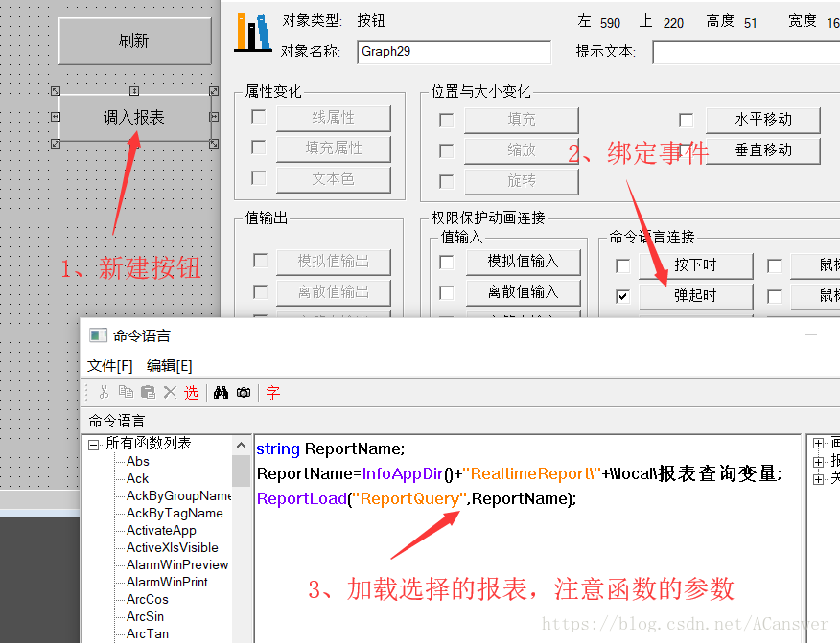Select ArcCos in function list
The width and height of the screenshot is (840, 643).
pyautogui.click(x=148, y=599)
